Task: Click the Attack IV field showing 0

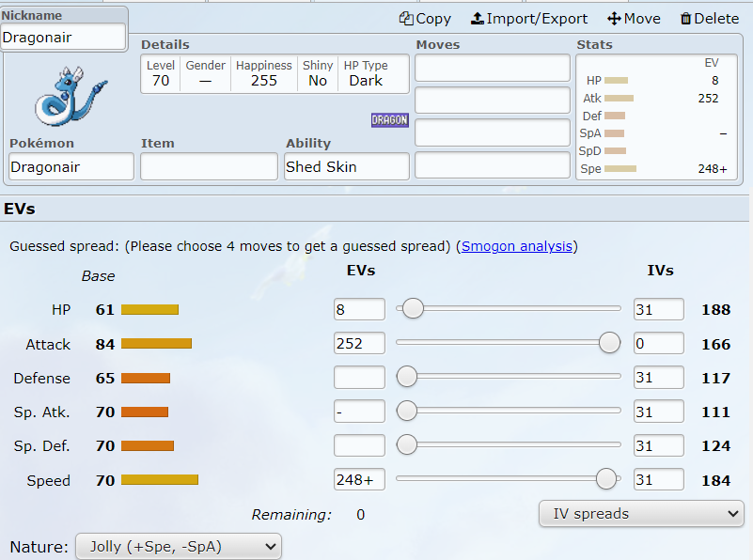Action: 658,343
